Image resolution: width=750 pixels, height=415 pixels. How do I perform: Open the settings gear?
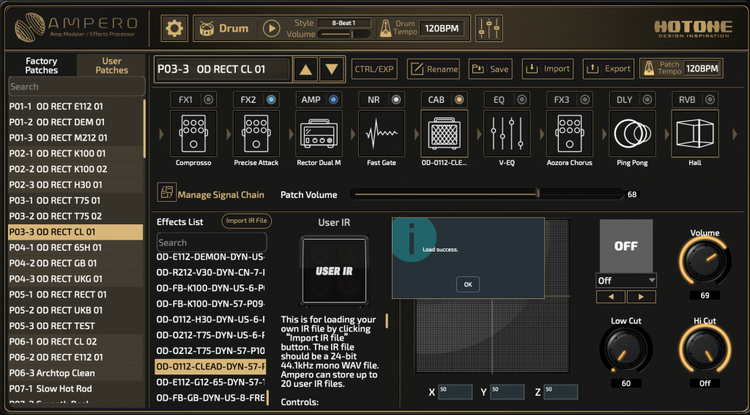pyautogui.click(x=174, y=28)
